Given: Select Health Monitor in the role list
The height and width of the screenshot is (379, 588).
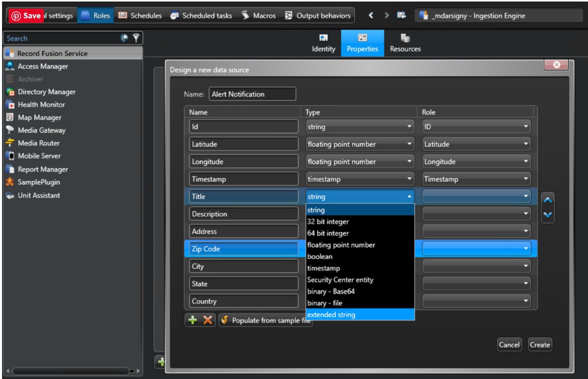Looking at the screenshot, I should coord(41,104).
